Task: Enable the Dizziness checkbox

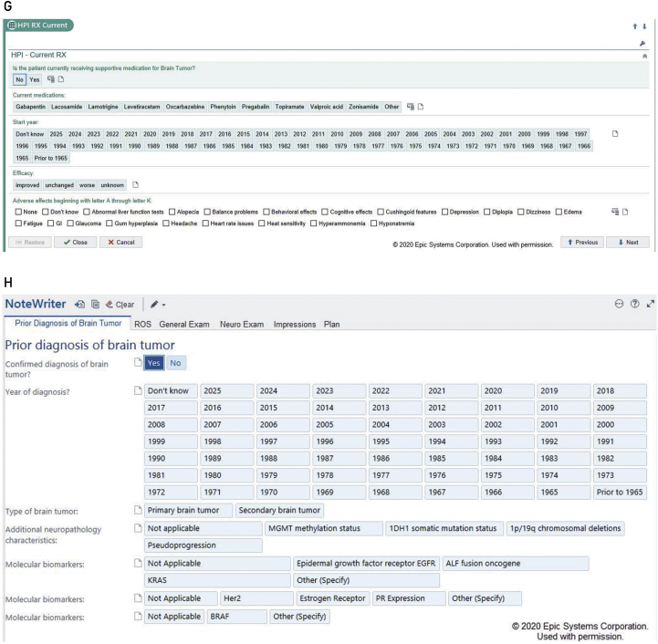Action: pos(523,212)
